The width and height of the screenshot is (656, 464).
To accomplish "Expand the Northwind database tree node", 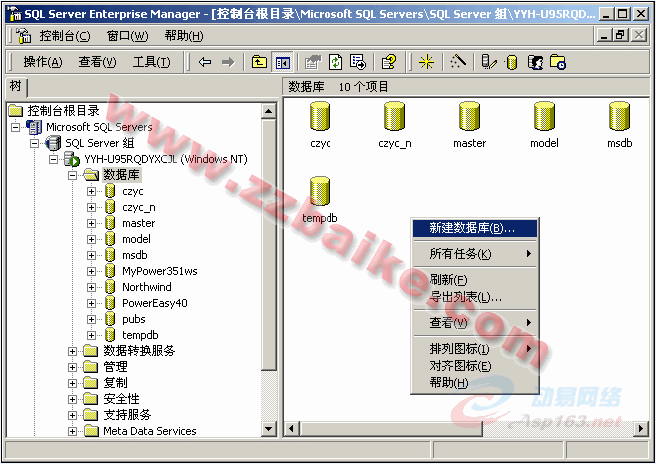I will pos(91,287).
